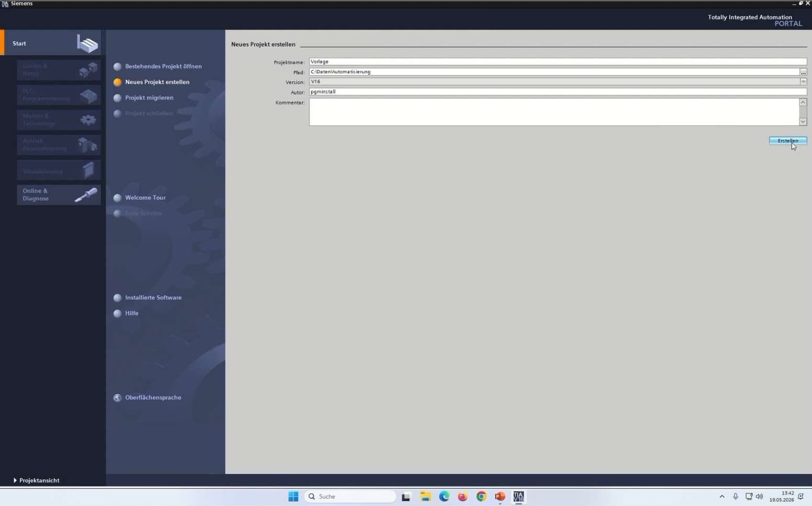Viewport: 812px width, 506px height.
Task: Choose Projekt migrieren
Action: point(143,98)
